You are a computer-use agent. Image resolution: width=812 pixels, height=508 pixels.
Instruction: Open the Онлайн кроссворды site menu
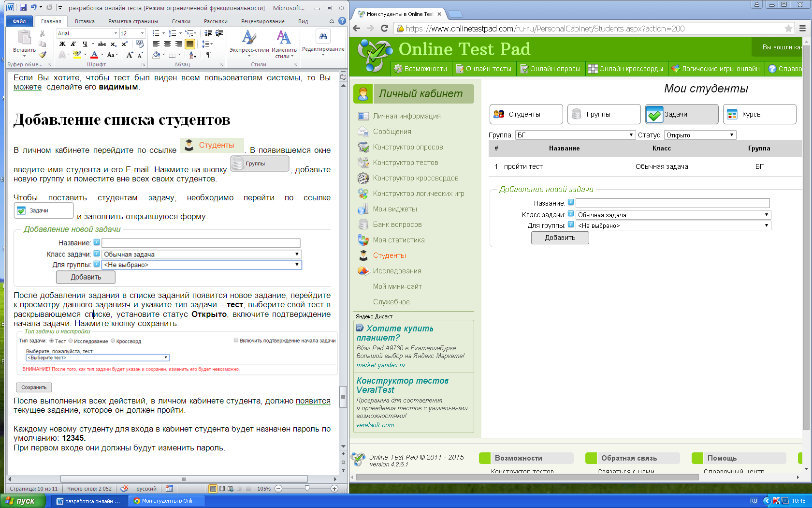pyautogui.click(x=626, y=69)
